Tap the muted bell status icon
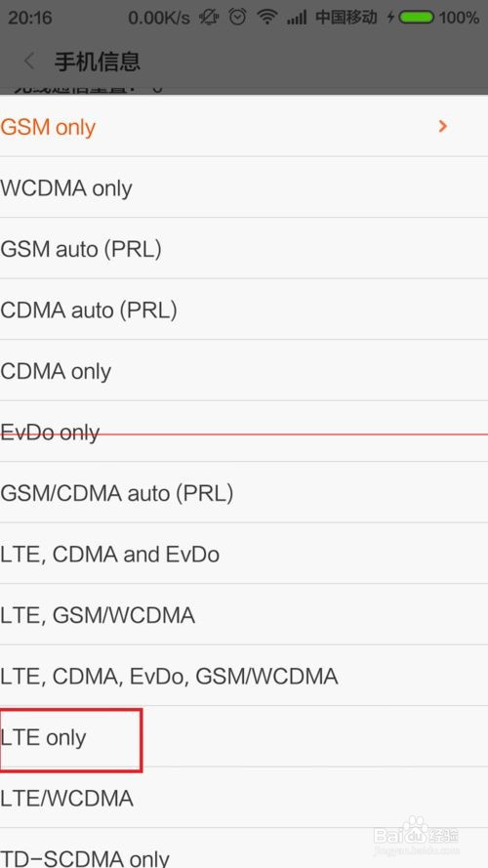The height and width of the screenshot is (868, 488). coord(209,18)
